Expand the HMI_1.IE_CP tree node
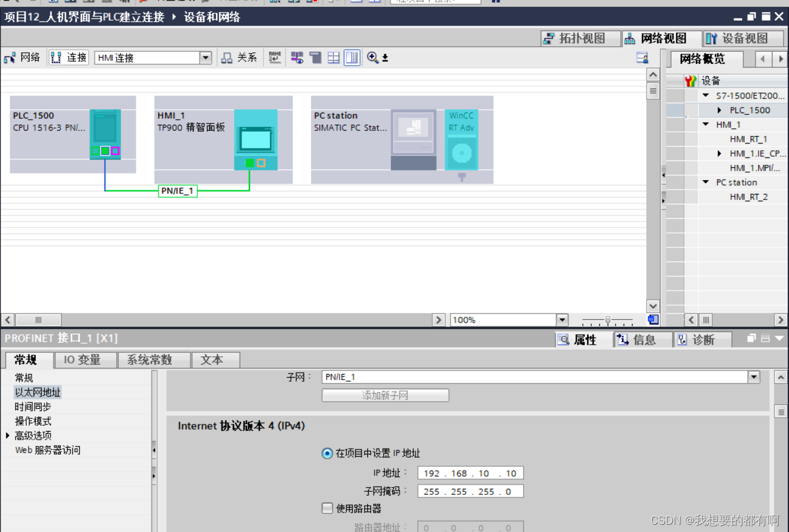The width and height of the screenshot is (789, 532). tap(720, 154)
